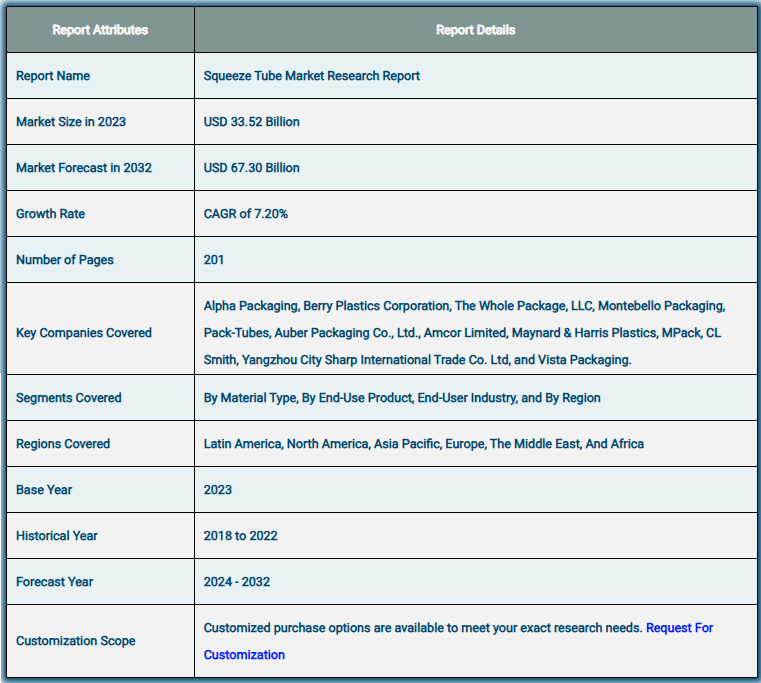Click the 'Market Size in 2023' label
Image resolution: width=761 pixels, height=683 pixels.
coord(71,122)
